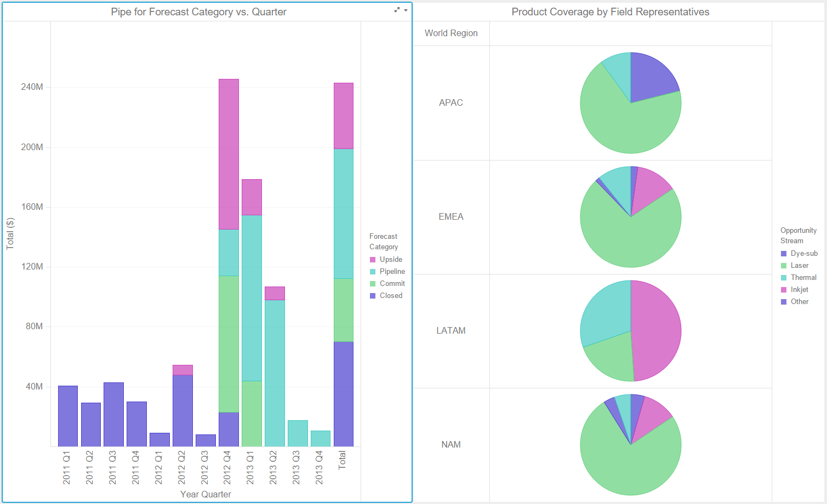Image resolution: width=827 pixels, height=504 pixels.
Task: Select the LATAM region row label
Action: click(450, 331)
